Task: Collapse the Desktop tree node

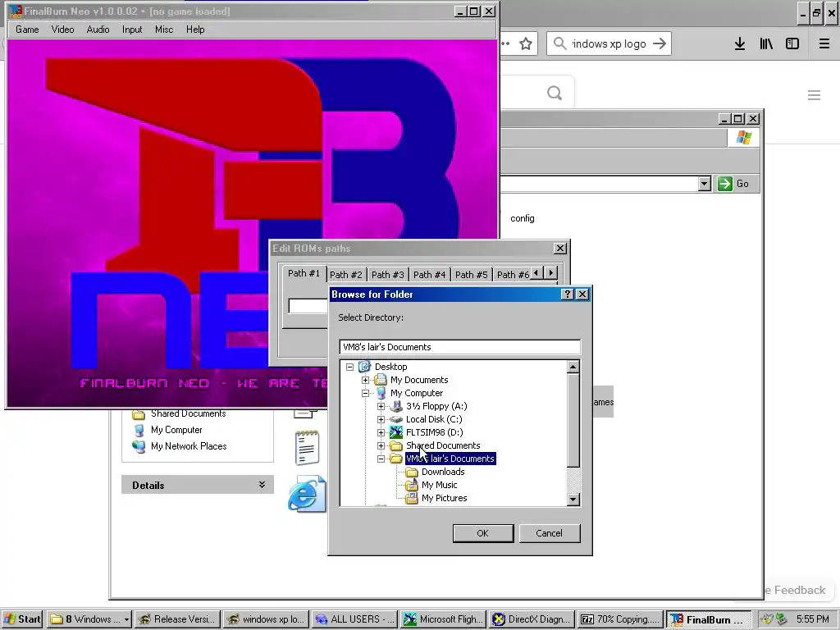Action: point(349,367)
